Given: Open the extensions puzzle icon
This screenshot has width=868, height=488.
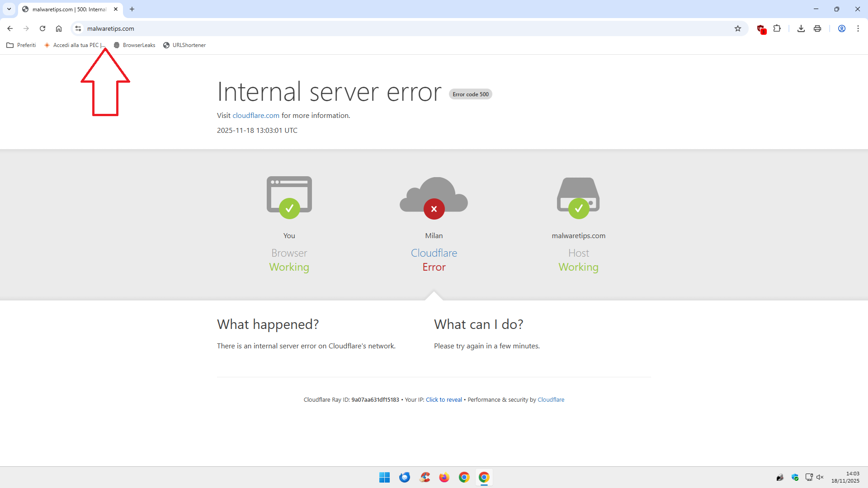Looking at the screenshot, I should pyautogui.click(x=777, y=28).
